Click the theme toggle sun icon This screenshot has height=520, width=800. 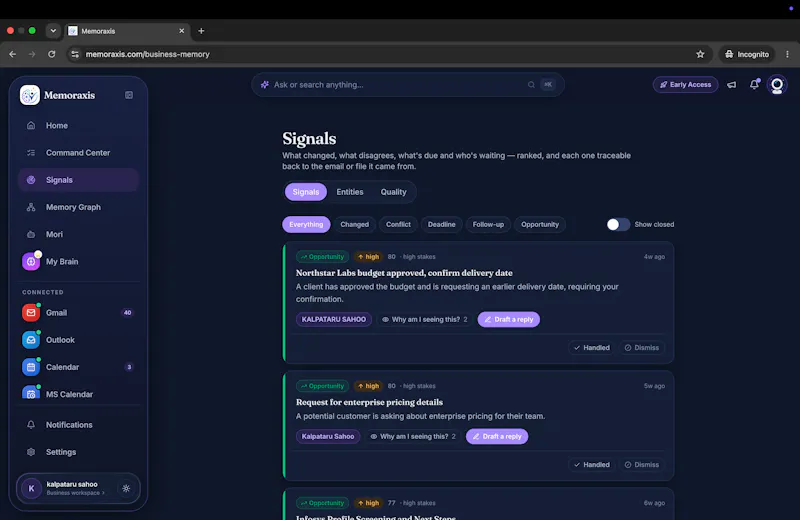[x=126, y=488]
